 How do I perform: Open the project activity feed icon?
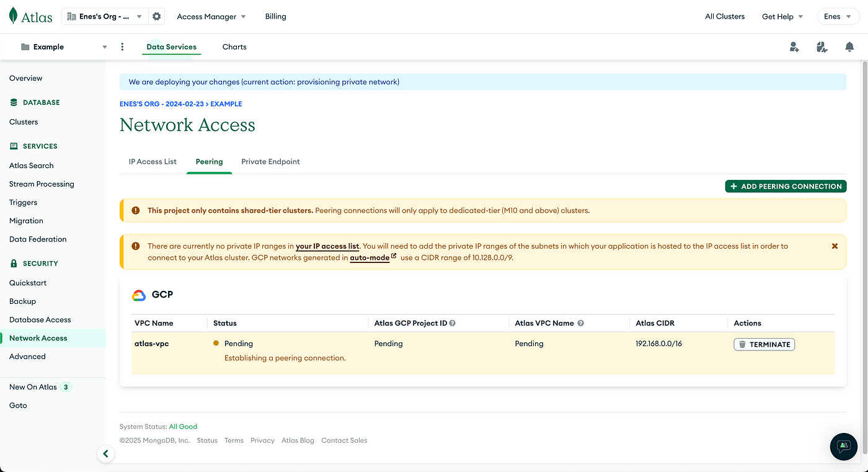click(x=822, y=47)
